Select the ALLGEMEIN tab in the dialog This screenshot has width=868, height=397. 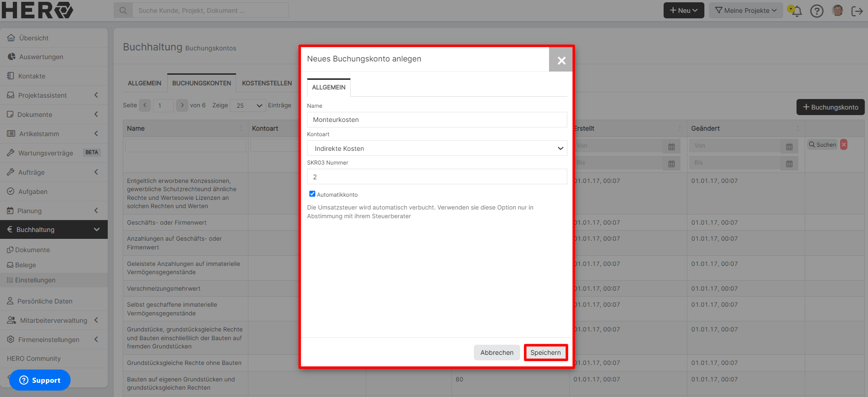point(329,87)
